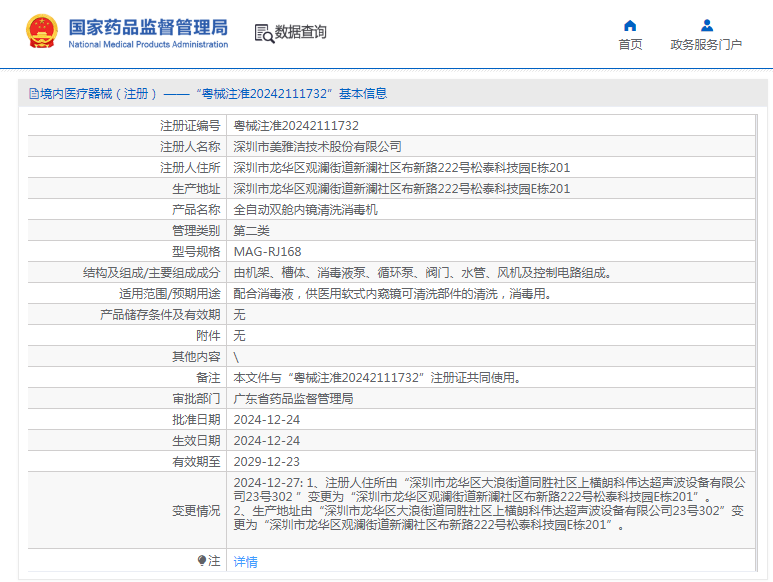Screen dimensions: 773x582
Task: Click the 首页 home icon
Action: 630,26
